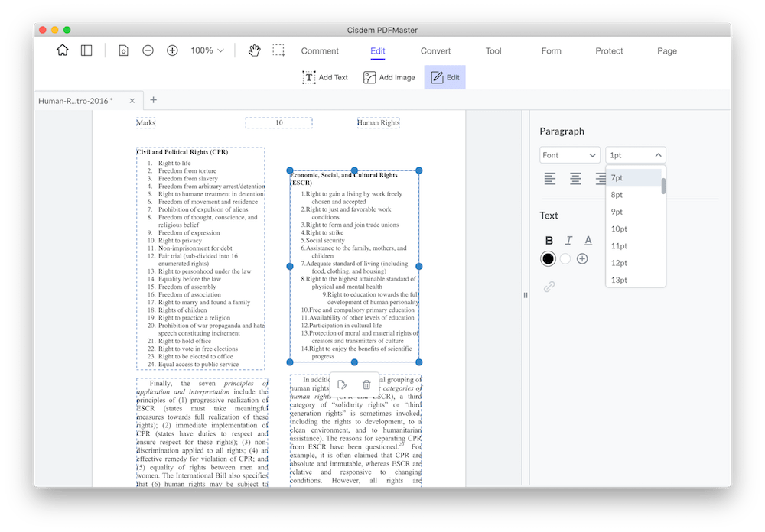Choose 10pt from the size list
Image resolution: width=765 pixels, height=532 pixels.
point(619,229)
